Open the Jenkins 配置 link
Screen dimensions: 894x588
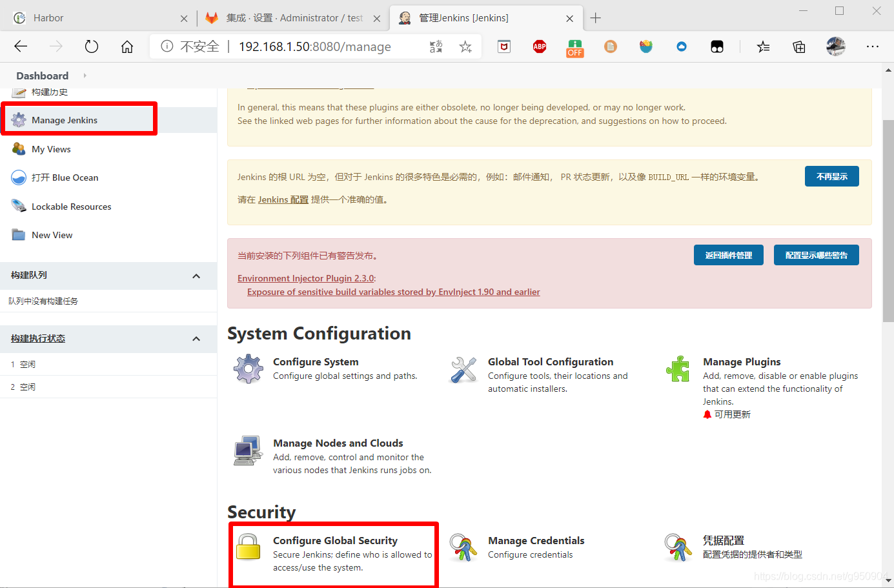click(283, 199)
